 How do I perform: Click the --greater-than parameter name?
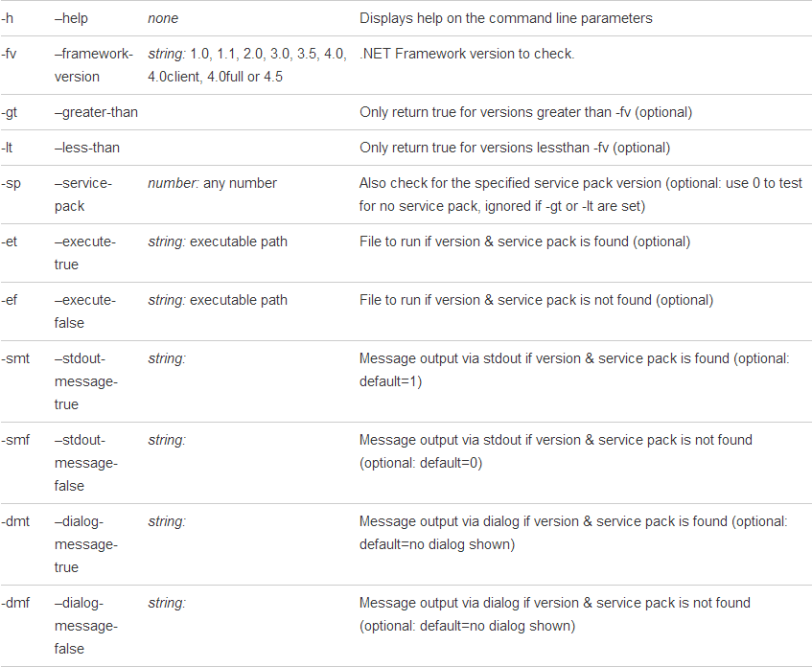96,112
